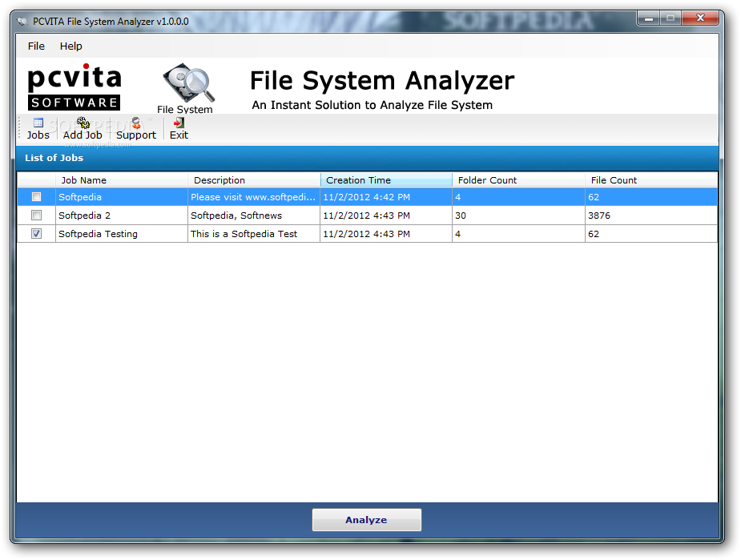Image resolution: width=741 pixels, height=560 pixels.
Task: Minimize the PCVITA window
Action: (x=649, y=18)
